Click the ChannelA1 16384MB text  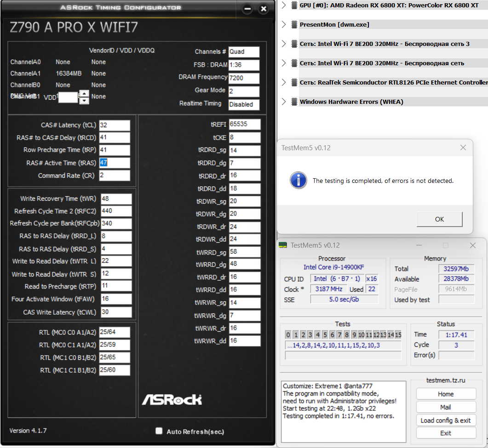pos(69,74)
